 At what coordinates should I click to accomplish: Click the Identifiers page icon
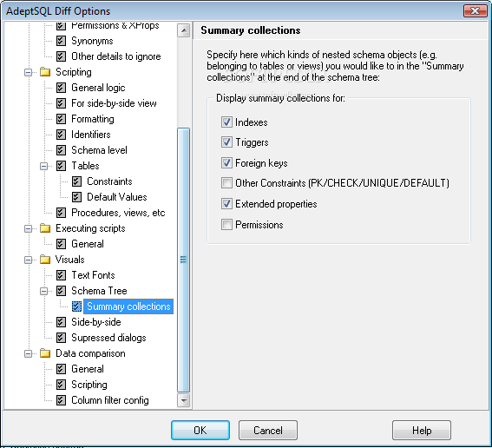click(x=61, y=135)
